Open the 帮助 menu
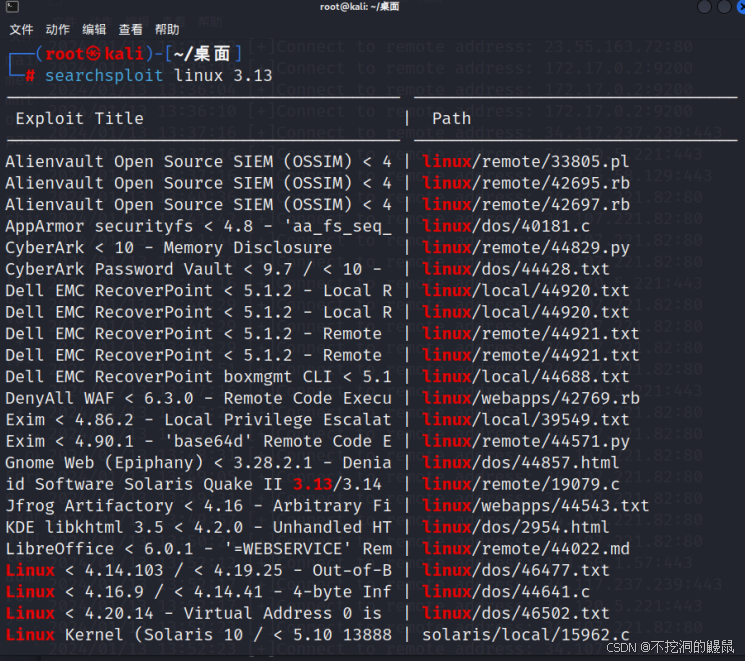 pyautogui.click(x=167, y=30)
